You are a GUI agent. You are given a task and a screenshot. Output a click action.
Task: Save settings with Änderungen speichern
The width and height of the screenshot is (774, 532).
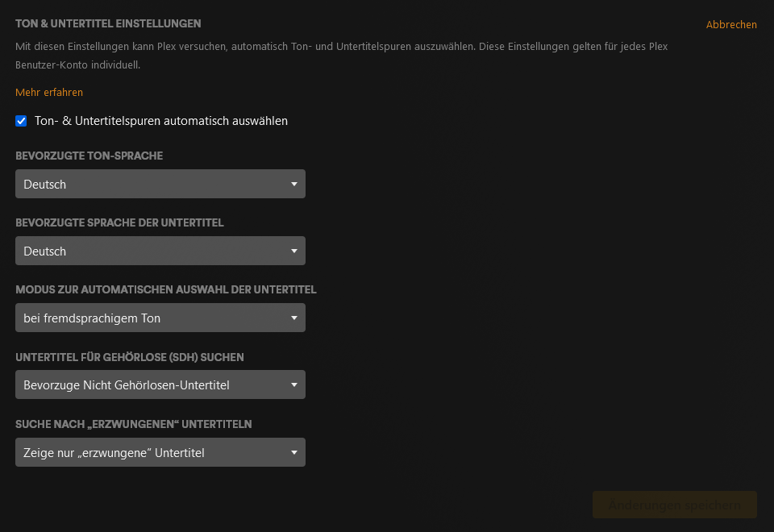coord(674,505)
